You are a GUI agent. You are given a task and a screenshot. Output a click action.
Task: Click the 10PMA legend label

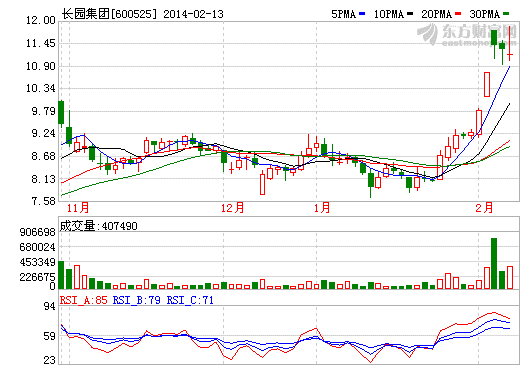pos(389,14)
